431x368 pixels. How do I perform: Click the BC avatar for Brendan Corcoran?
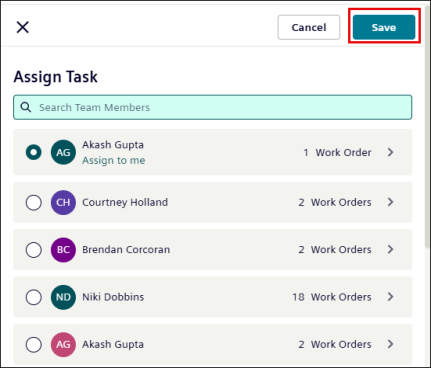click(63, 250)
